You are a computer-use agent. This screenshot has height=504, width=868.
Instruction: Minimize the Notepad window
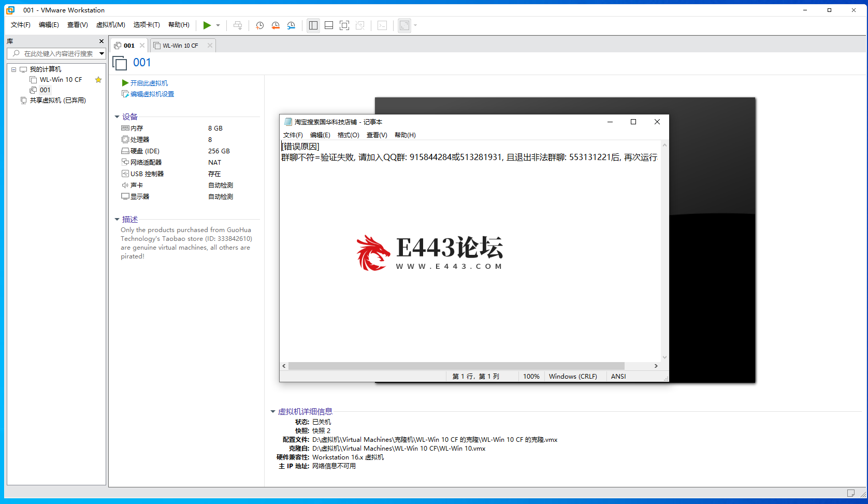coord(610,122)
